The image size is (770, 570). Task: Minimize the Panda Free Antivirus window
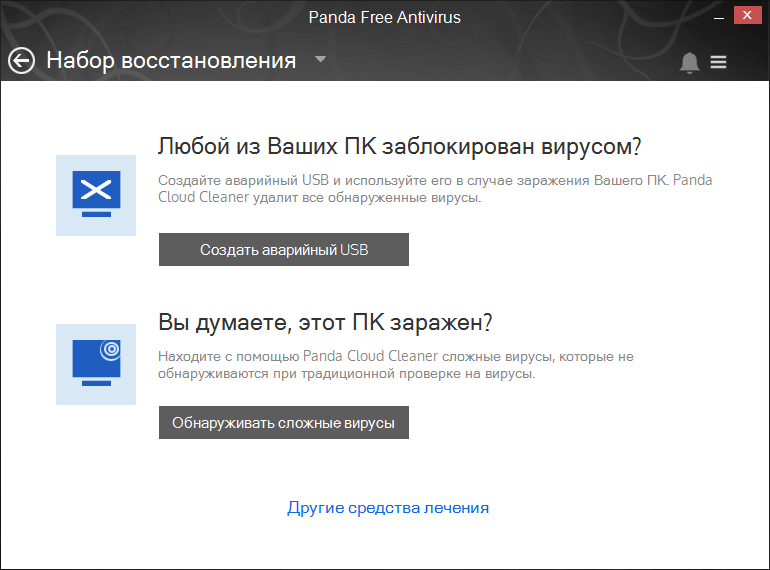719,17
